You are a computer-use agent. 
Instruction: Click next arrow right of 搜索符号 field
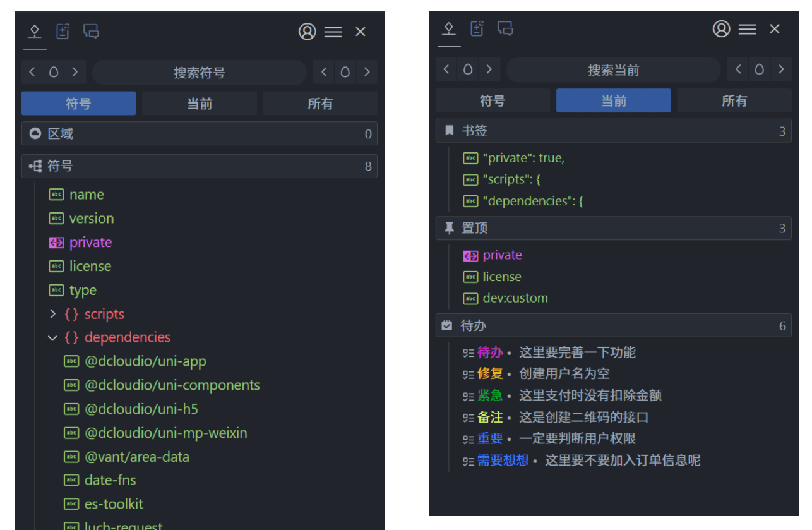pos(366,72)
